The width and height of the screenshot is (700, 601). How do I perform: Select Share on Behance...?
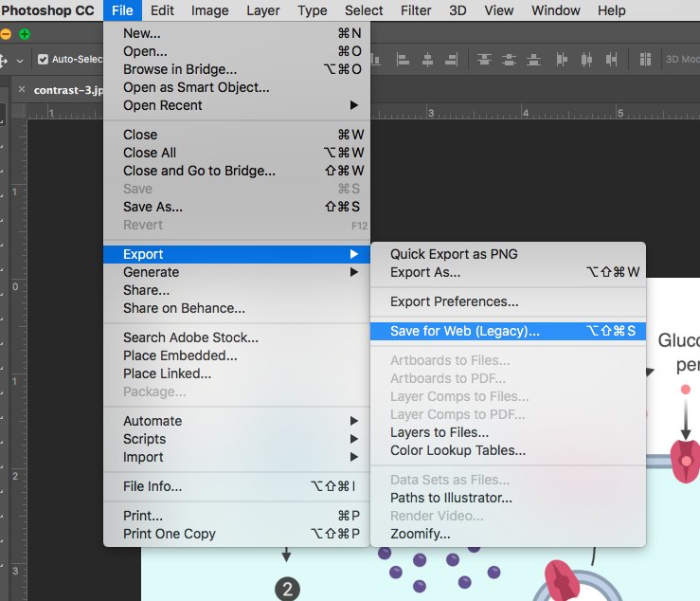pyautogui.click(x=237, y=308)
